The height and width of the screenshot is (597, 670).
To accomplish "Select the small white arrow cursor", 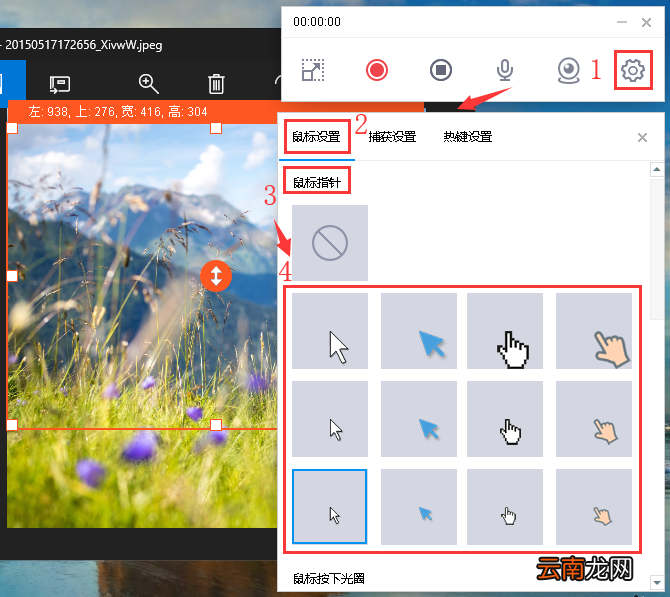I will [329, 506].
